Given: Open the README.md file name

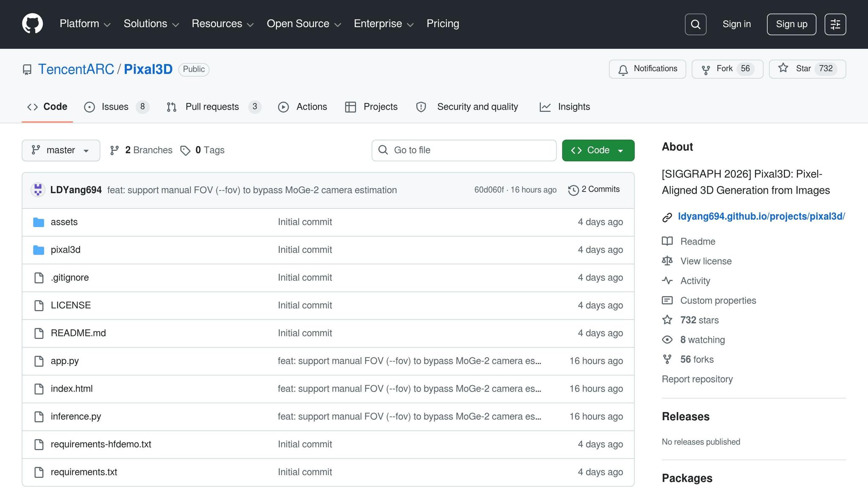Looking at the screenshot, I should point(78,333).
